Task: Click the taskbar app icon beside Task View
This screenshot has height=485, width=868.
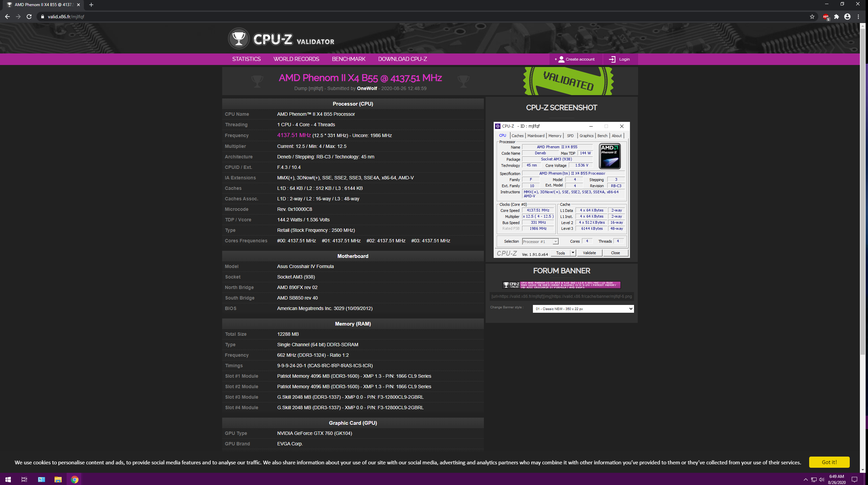Action: coord(41,479)
